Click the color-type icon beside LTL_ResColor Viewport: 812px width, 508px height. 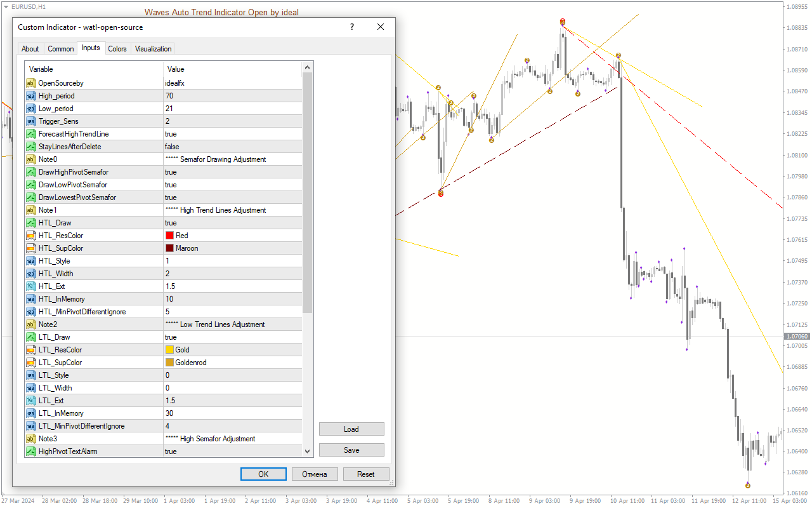(30, 350)
